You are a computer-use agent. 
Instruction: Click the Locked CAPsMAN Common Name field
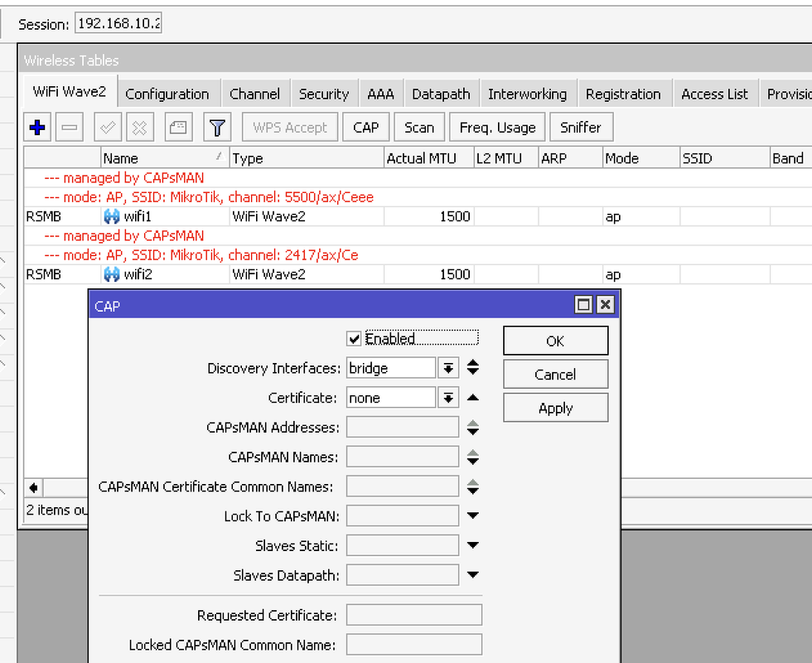click(414, 645)
